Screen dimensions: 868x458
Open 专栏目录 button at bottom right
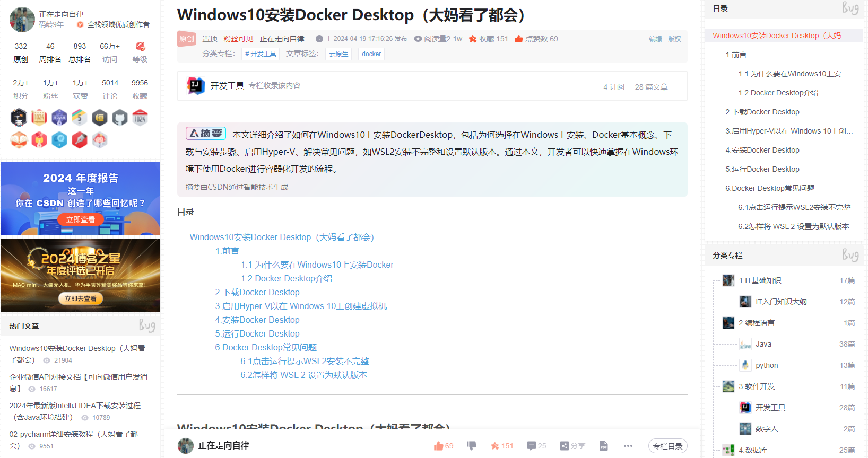coord(668,446)
